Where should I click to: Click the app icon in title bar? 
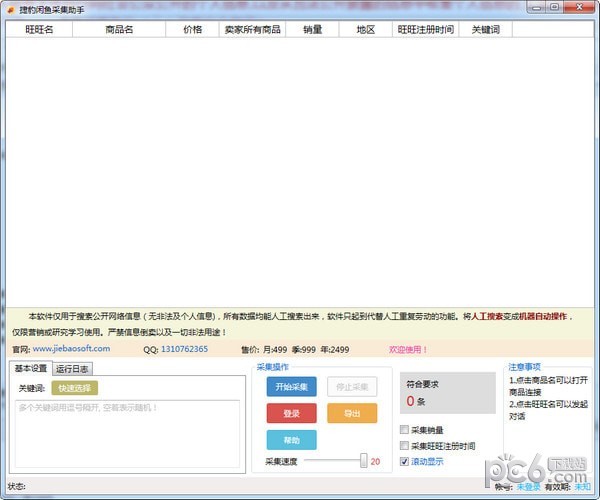click(x=11, y=10)
